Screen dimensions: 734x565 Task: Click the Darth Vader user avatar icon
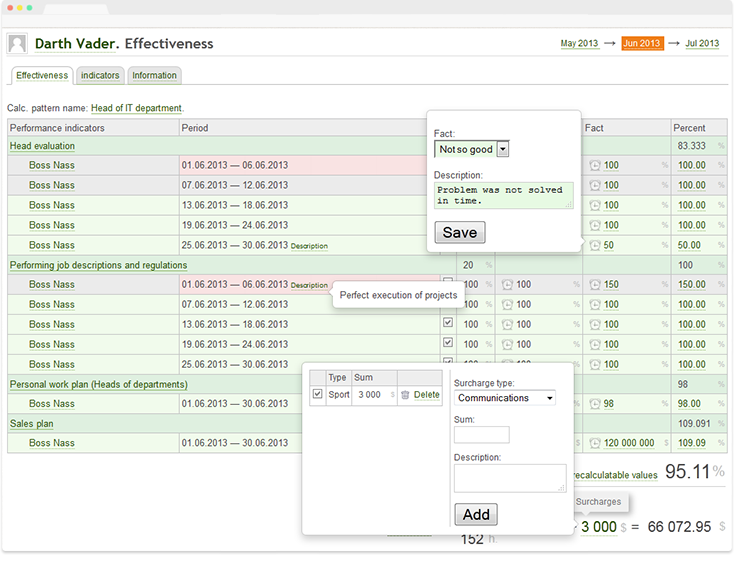click(x=18, y=44)
